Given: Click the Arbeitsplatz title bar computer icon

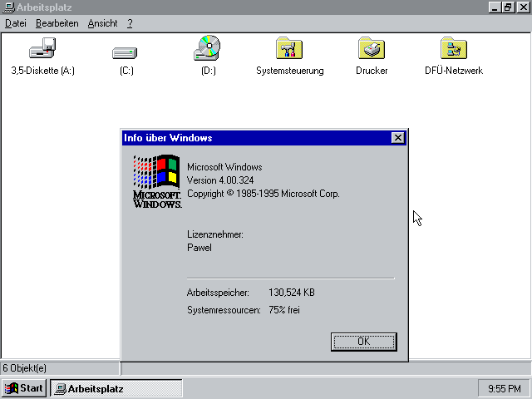Looking at the screenshot, I should (8, 7).
